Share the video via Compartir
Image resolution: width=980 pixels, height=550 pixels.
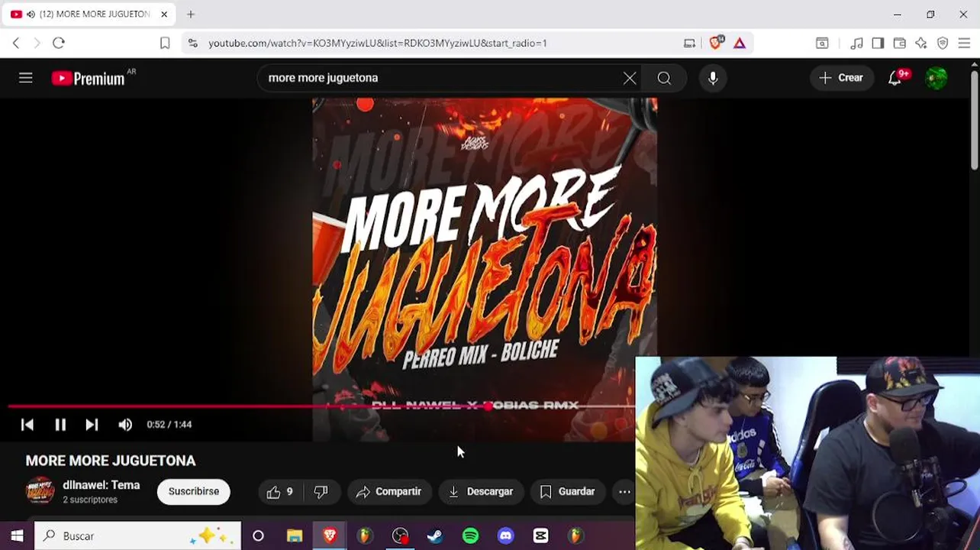point(389,492)
